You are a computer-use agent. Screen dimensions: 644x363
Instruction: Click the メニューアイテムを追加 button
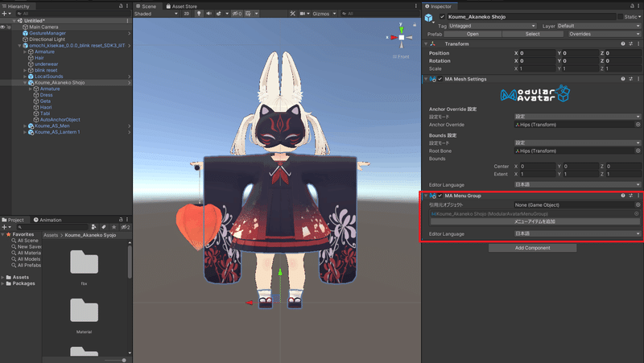click(535, 221)
